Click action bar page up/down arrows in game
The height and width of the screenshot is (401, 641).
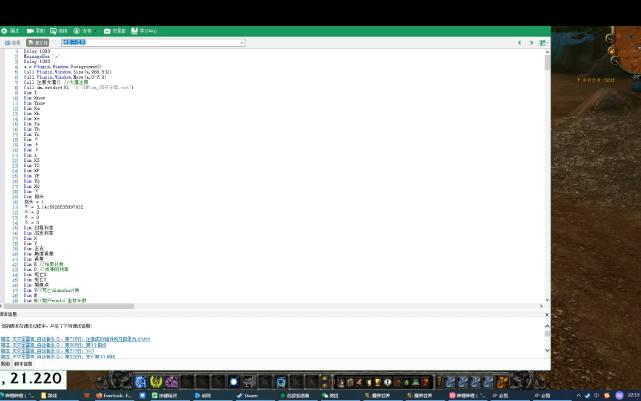[325, 382]
